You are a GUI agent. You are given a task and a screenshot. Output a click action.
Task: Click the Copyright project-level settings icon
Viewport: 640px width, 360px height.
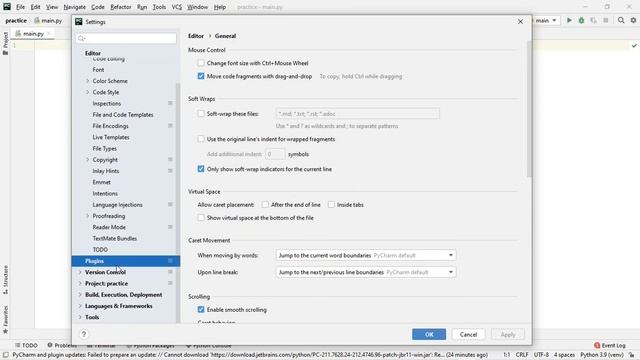(x=170, y=160)
